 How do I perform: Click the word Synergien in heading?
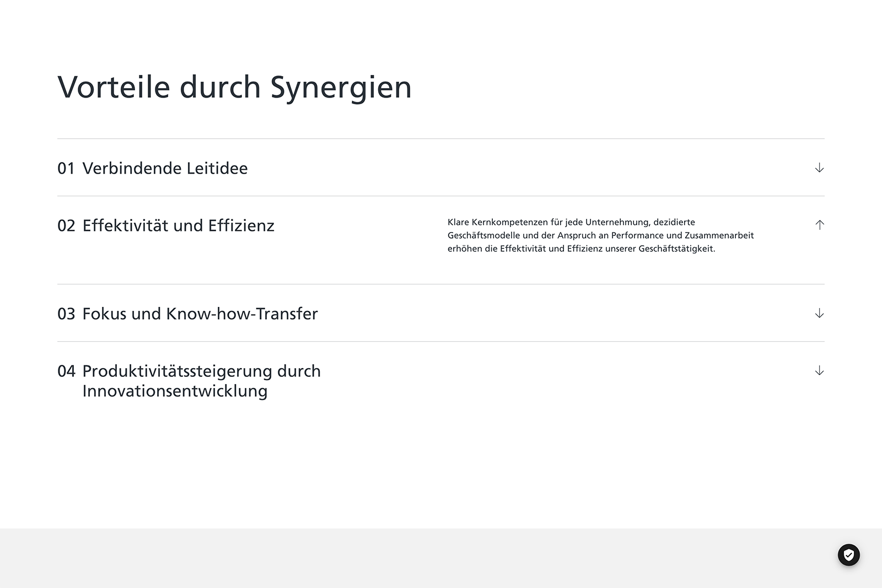[341, 88]
